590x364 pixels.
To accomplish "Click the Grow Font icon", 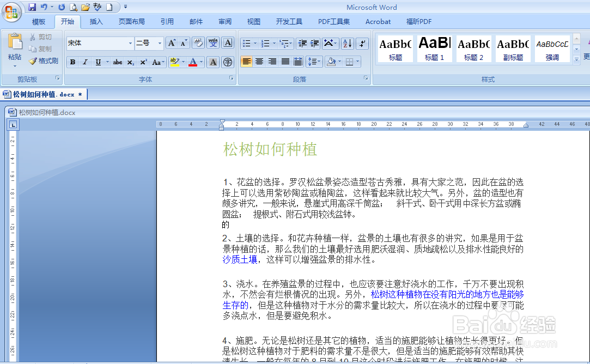I will [171, 43].
